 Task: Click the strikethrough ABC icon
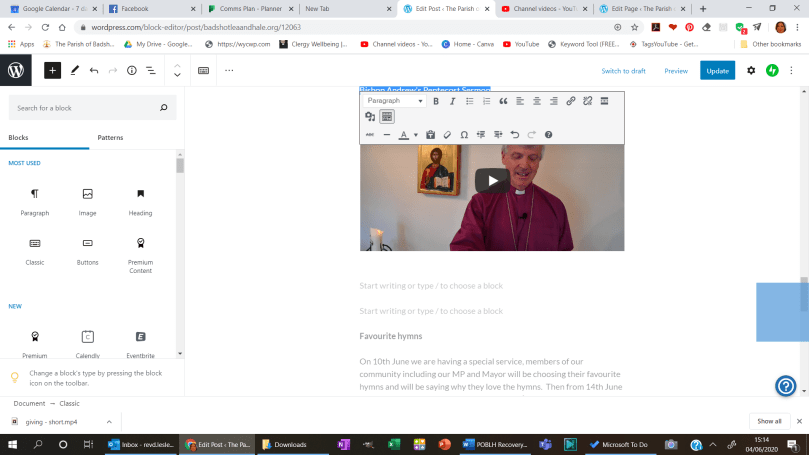click(x=369, y=134)
